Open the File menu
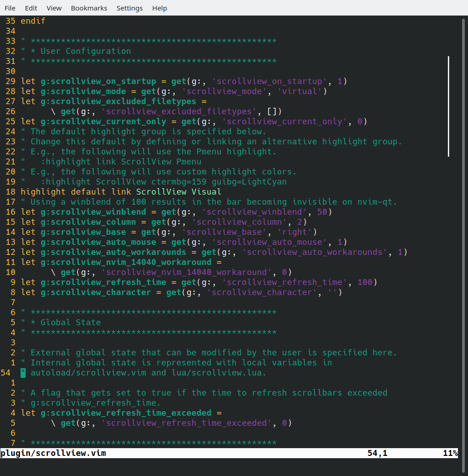 (10, 8)
